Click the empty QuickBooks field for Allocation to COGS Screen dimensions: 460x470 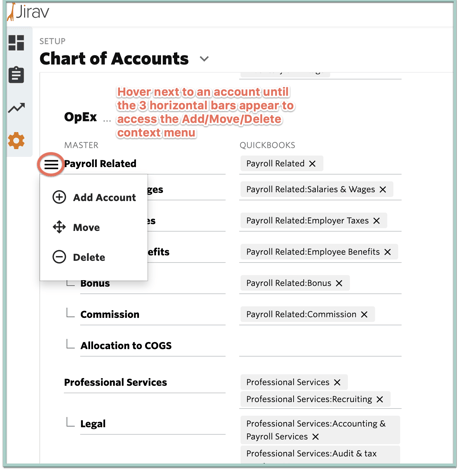pos(320,346)
